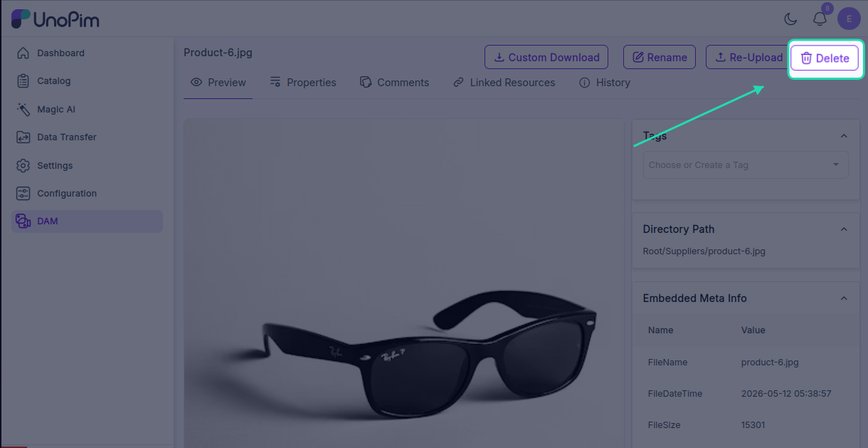
Task: Click the FileSize label cell
Action: pos(664,425)
